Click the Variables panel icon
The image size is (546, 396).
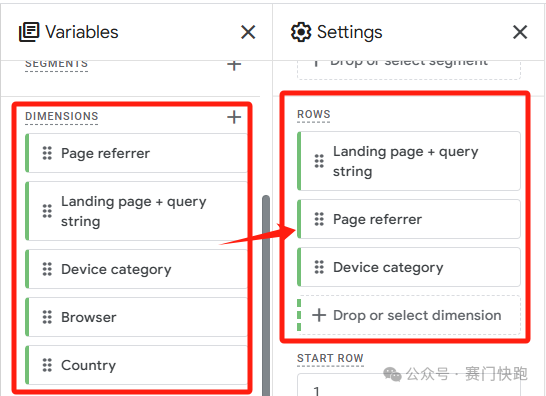tap(29, 32)
